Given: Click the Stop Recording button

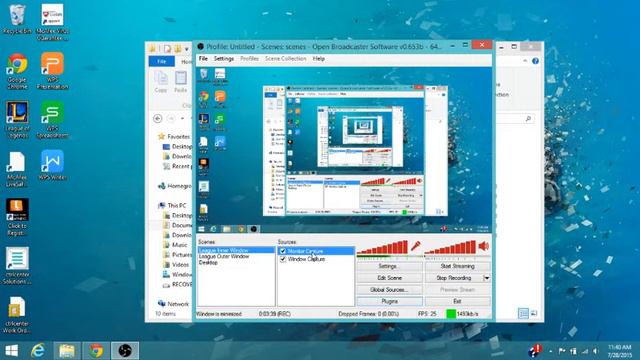Looking at the screenshot, I should click(454, 278).
